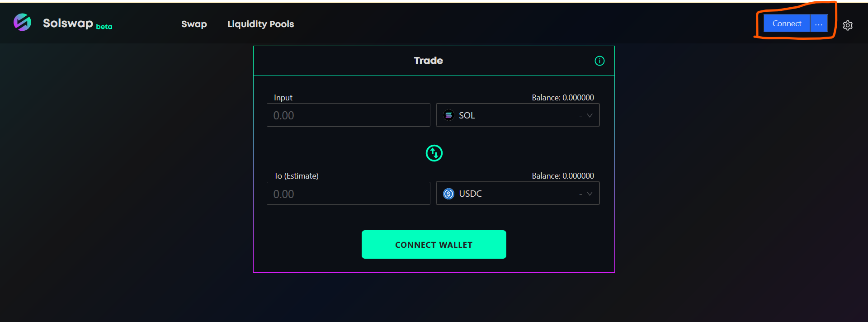Click the Solswap brand name
The image size is (868, 322).
pyautogui.click(x=68, y=23)
